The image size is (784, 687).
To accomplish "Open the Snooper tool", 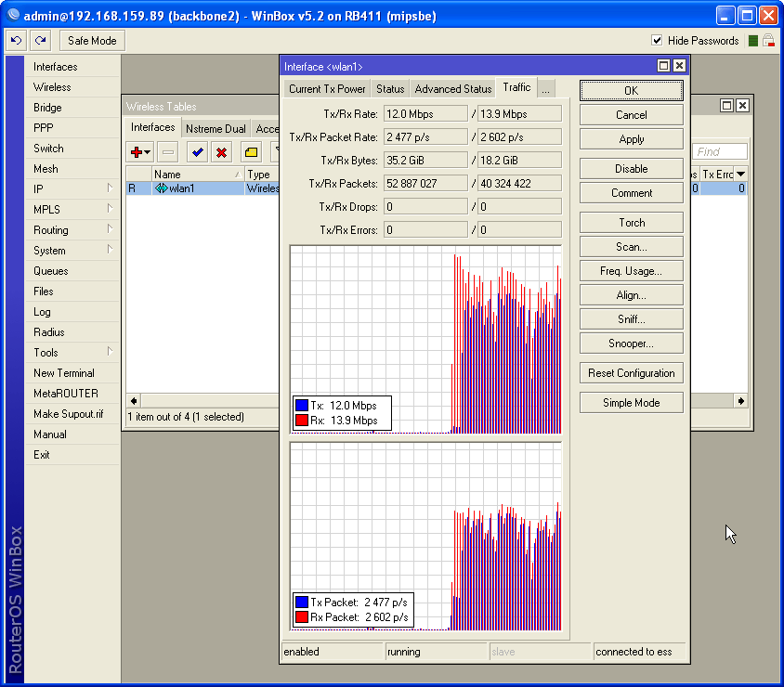I will [x=631, y=343].
